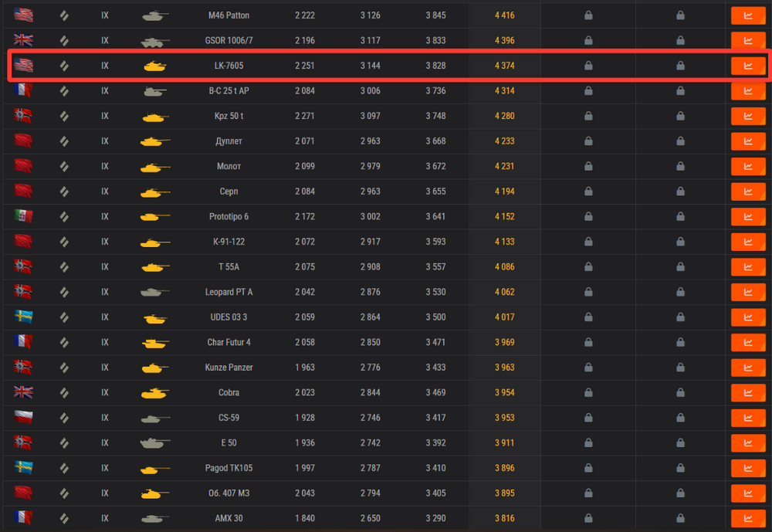View the graph for Leopard PT A
Screen dimensions: 772x532
[748, 292]
